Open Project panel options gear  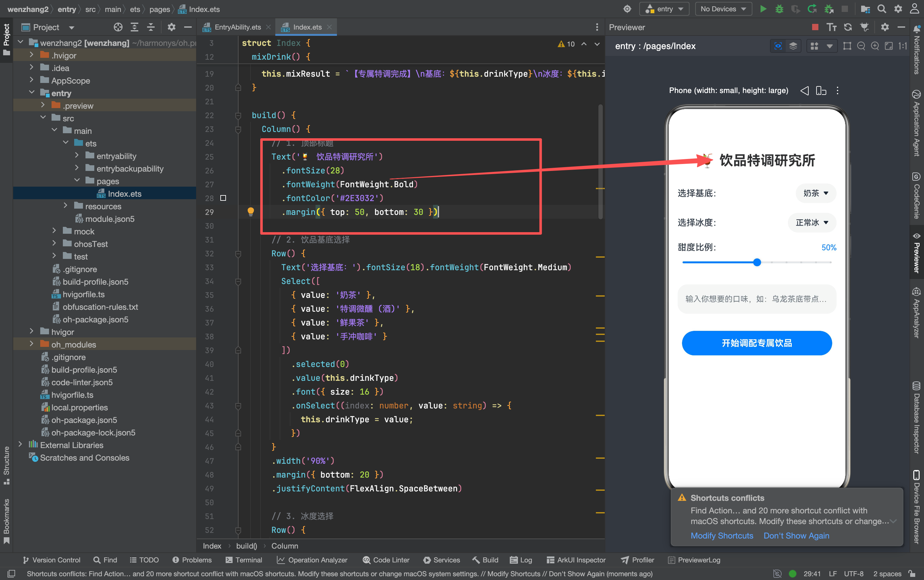(172, 27)
